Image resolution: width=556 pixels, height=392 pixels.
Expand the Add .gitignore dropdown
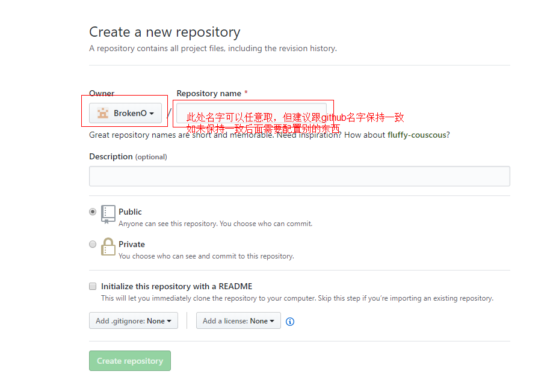[133, 321]
